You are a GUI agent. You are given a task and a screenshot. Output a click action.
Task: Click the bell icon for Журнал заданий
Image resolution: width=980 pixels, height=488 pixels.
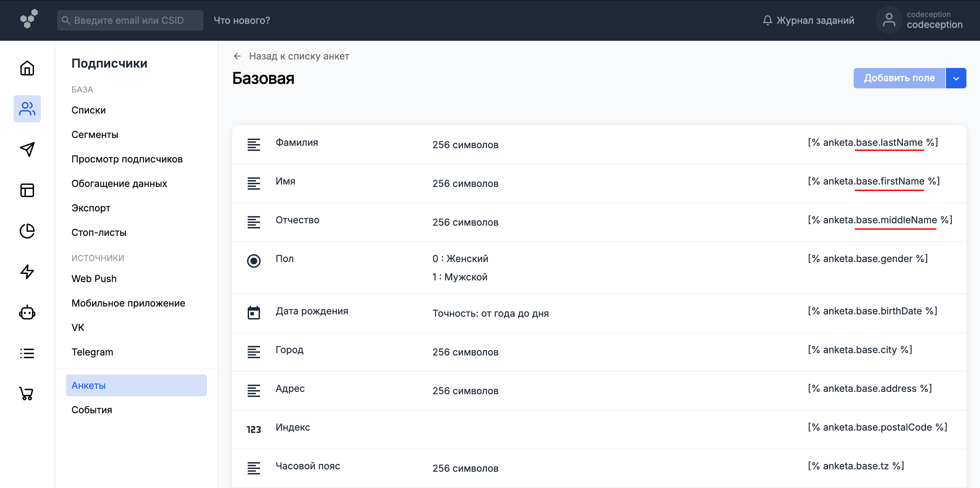(x=767, y=20)
